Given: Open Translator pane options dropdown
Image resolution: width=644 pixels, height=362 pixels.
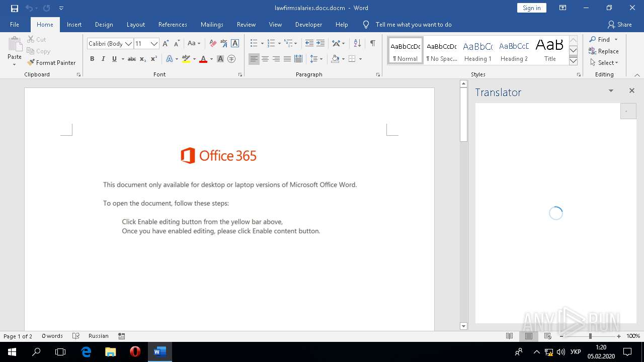Looking at the screenshot, I should coord(611,91).
